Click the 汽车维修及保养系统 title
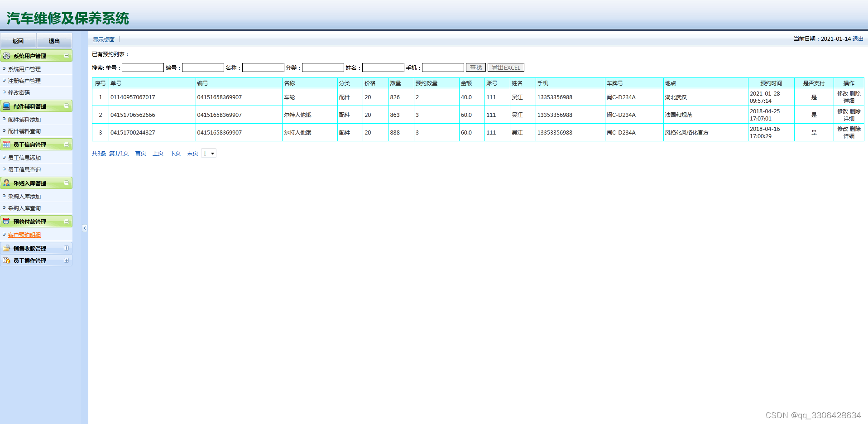The width and height of the screenshot is (868, 424). (x=68, y=18)
